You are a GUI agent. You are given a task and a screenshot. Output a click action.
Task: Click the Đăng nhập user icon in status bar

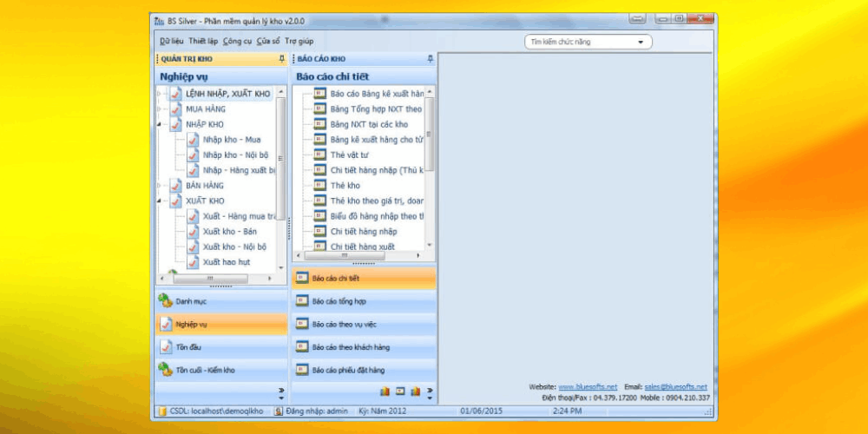278,411
